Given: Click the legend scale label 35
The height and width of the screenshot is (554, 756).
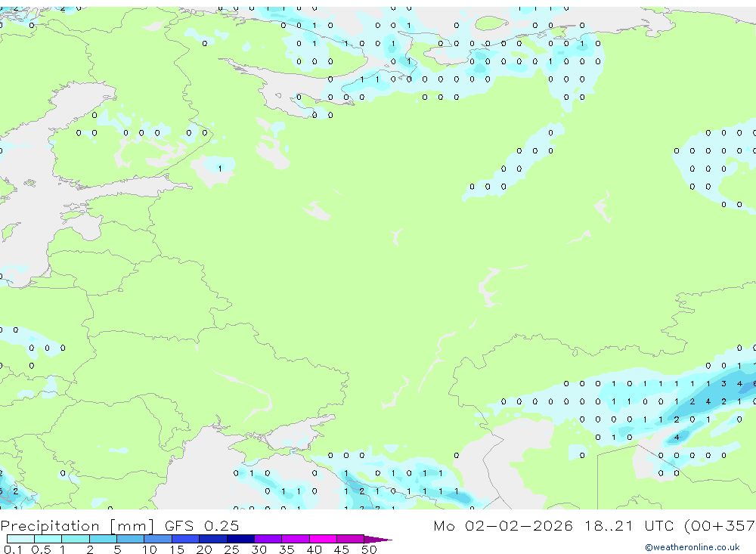Looking at the screenshot, I should tap(287, 549).
